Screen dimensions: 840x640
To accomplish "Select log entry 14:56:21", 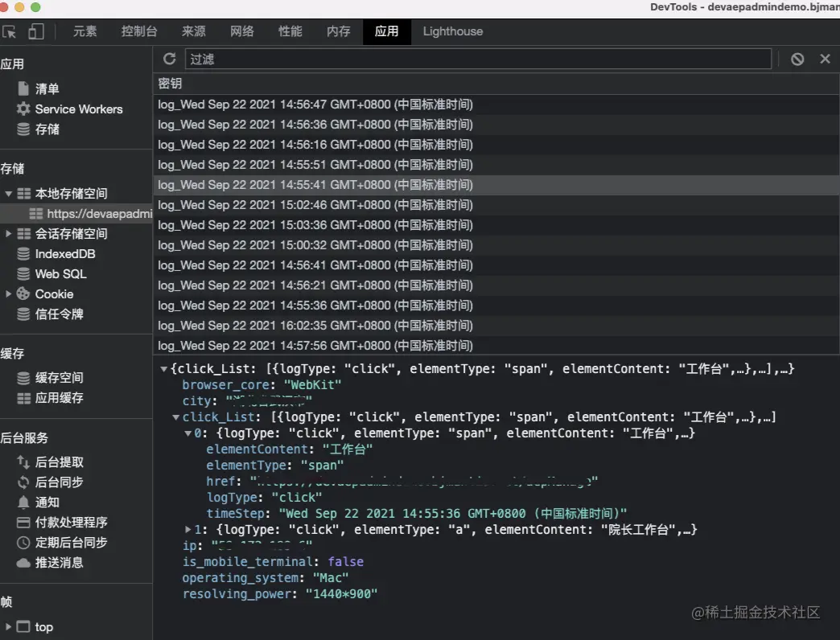I will pos(496,285).
